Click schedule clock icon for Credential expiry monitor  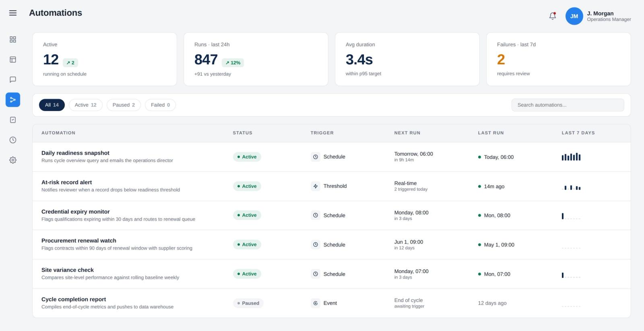point(316,215)
